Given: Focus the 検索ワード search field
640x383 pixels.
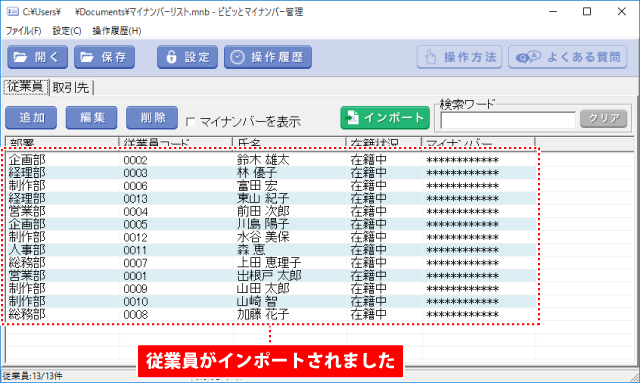Looking at the screenshot, I should click(508, 120).
